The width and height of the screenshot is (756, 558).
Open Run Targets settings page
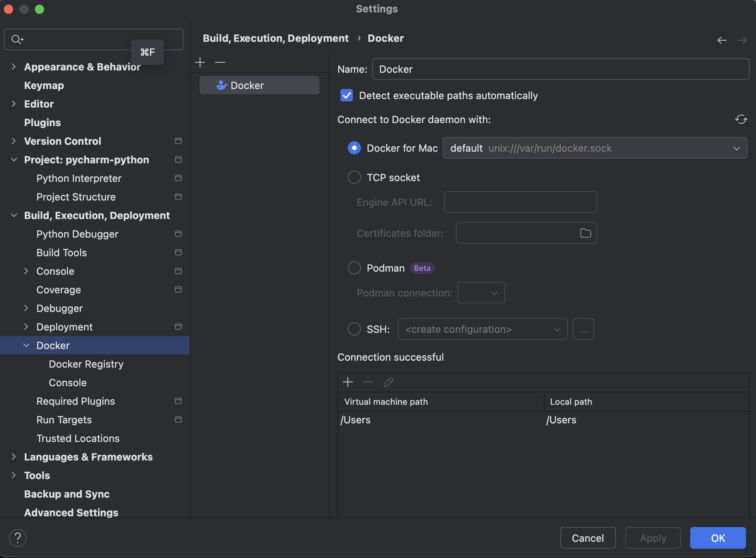tap(64, 419)
